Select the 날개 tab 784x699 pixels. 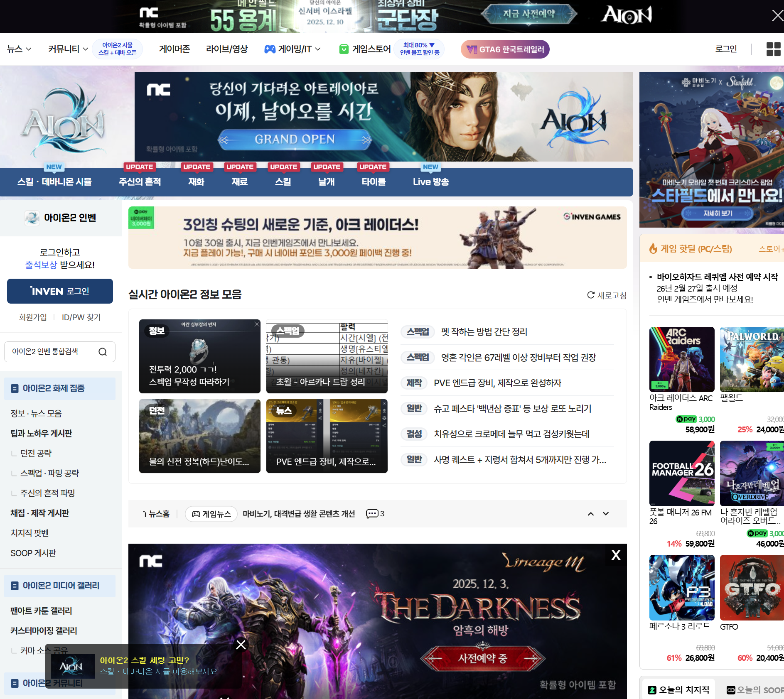pos(327,181)
